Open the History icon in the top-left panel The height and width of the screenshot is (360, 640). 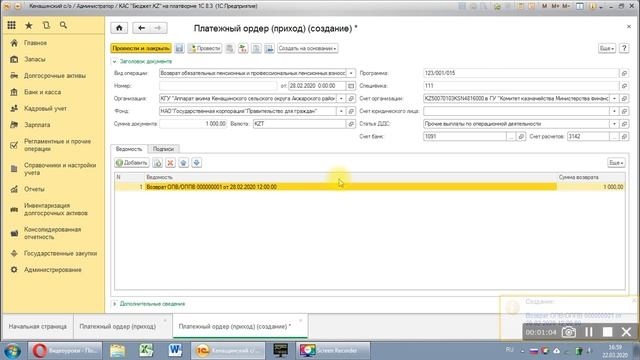coord(46,25)
